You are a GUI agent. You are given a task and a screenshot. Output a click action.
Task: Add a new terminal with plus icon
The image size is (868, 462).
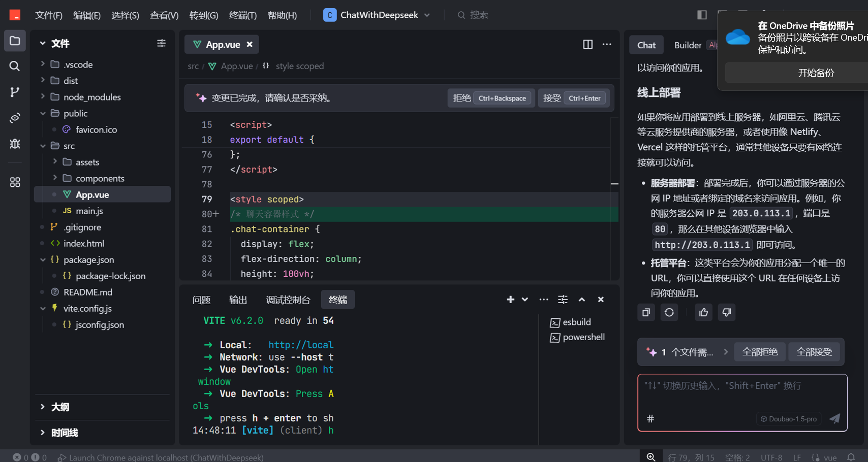tap(510, 300)
